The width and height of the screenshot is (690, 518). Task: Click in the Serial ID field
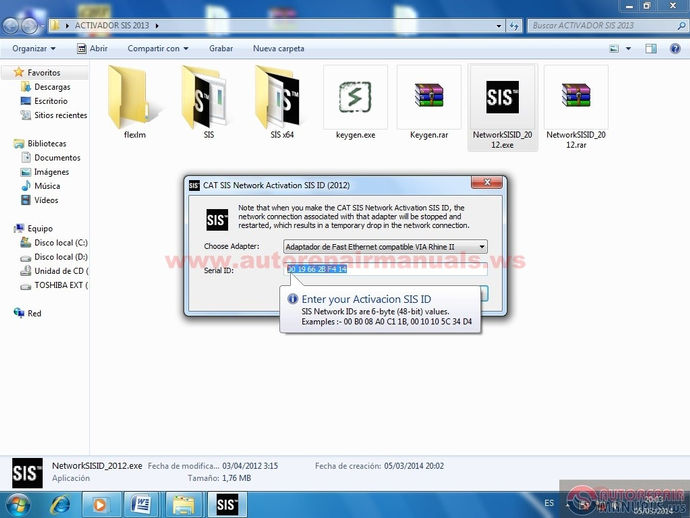click(x=385, y=269)
